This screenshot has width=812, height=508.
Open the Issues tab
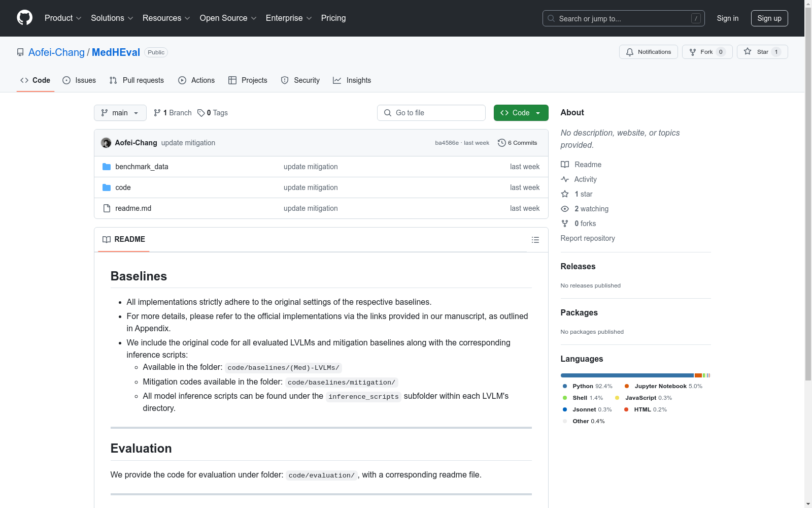79,80
